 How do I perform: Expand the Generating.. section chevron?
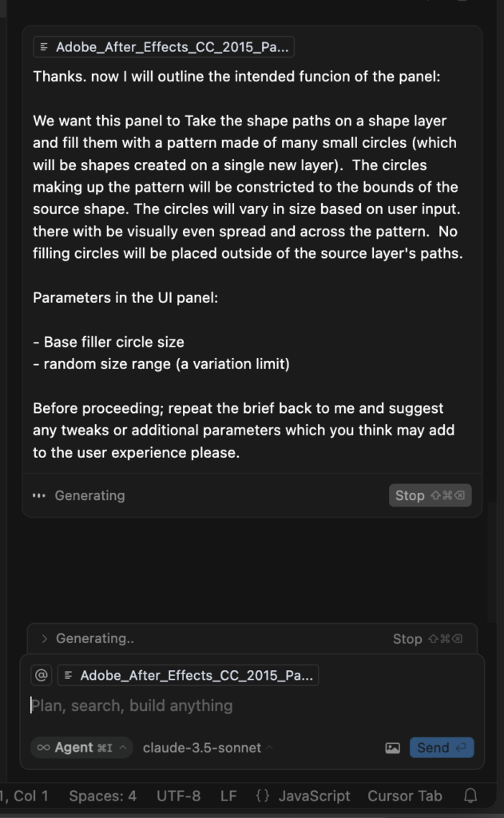click(45, 638)
